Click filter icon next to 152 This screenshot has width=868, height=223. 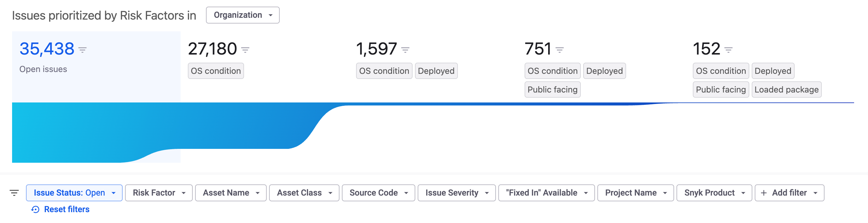(728, 50)
